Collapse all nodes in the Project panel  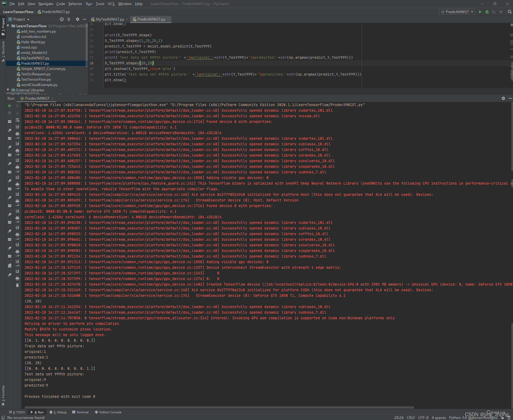click(69, 19)
